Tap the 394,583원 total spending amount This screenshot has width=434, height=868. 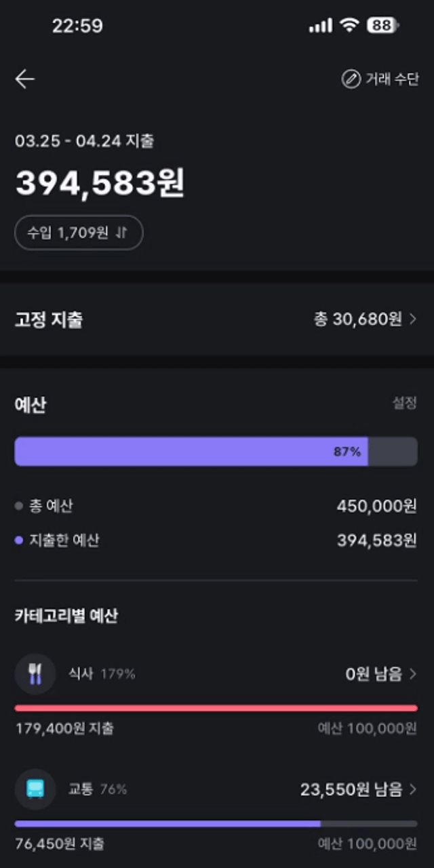point(100,182)
